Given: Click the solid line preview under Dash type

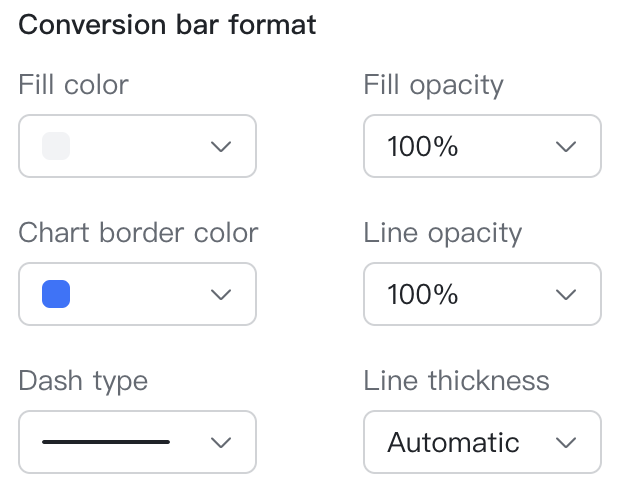Looking at the screenshot, I should click(106, 442).
